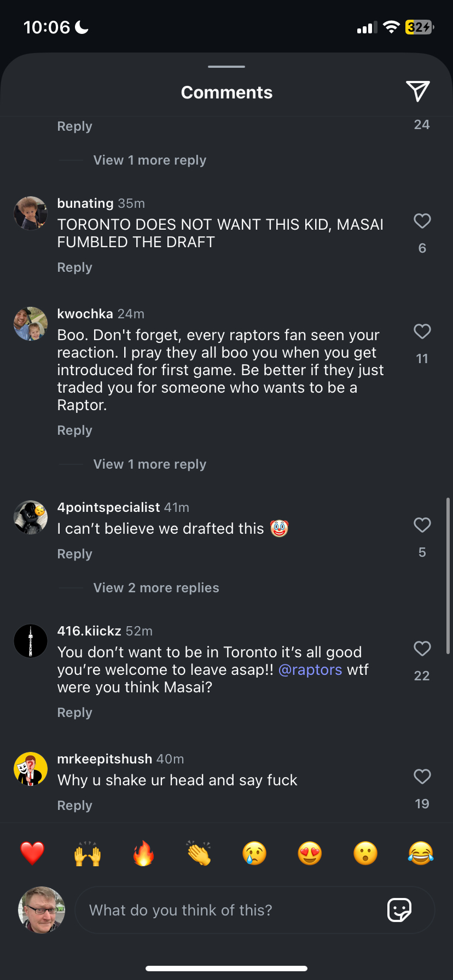453x980 pixels.
Task: Reply to mrkeepitshush's comment
Action: (75, 806)
